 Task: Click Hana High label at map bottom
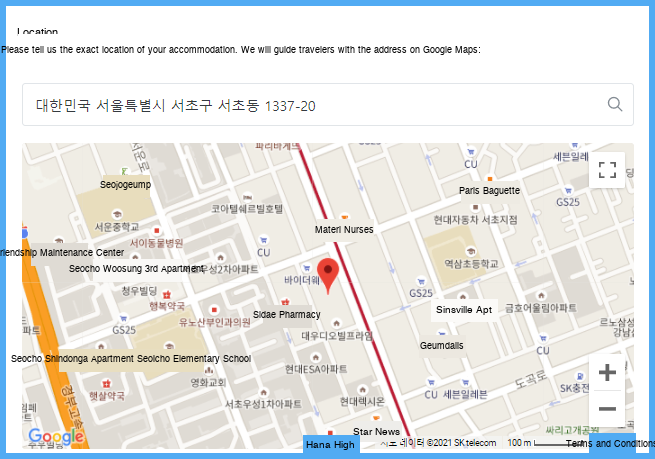[330, 445]
